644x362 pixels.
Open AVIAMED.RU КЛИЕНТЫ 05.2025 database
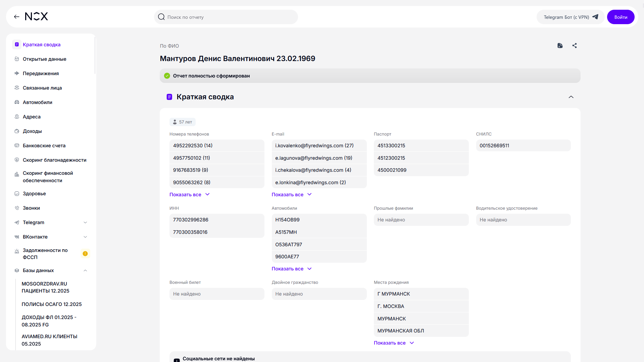point(49,340)
